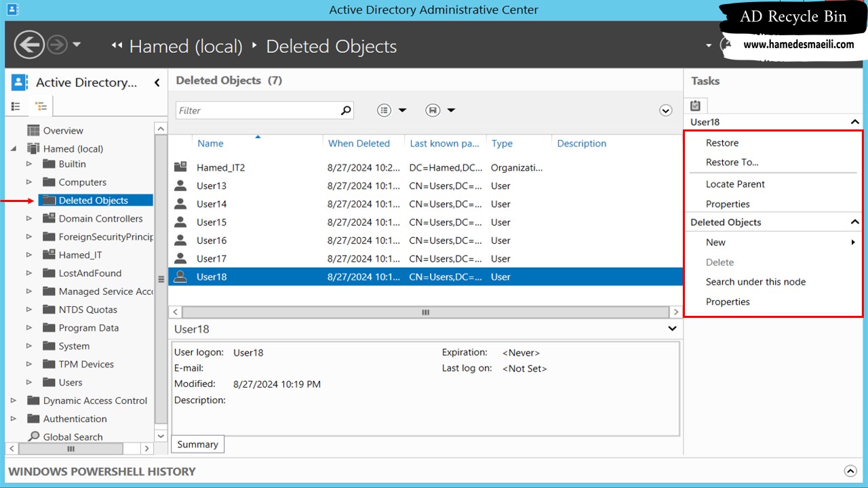Switch navigation pane to list view

[16, 106]
